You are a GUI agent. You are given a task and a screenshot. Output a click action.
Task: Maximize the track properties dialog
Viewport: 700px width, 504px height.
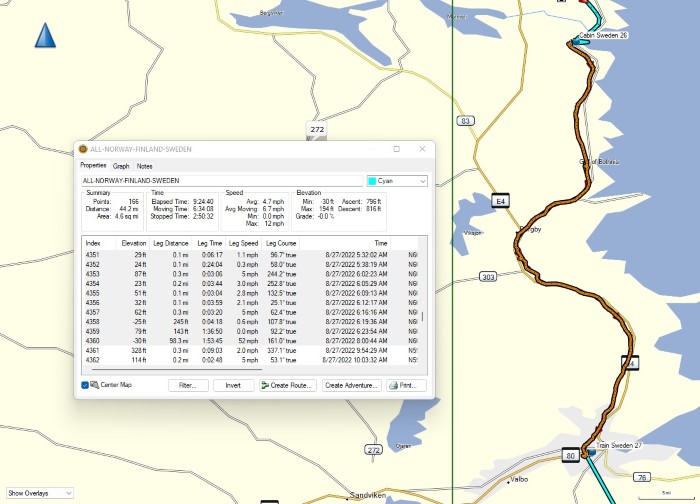[x=396, y=149]
